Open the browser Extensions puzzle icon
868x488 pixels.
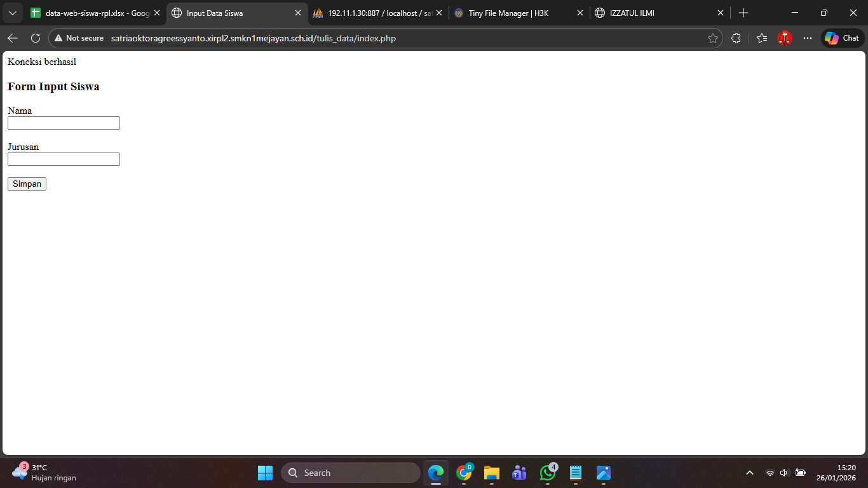click(x=736, y=38)
